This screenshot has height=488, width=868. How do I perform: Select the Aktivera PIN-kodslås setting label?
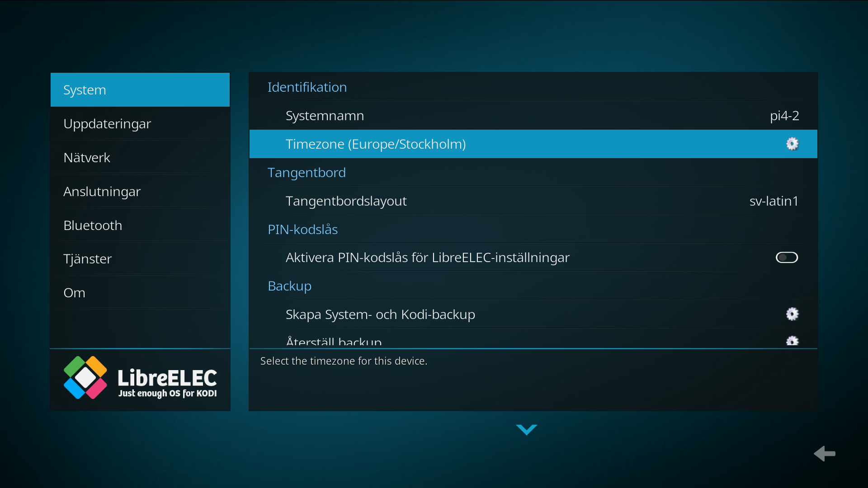click(427, 258)
